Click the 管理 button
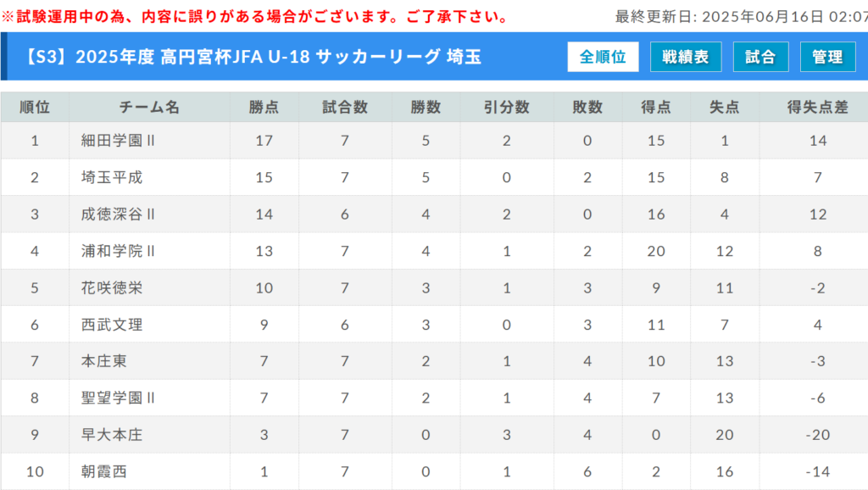Viewport: 868px width, 490px height. point(827,57)
